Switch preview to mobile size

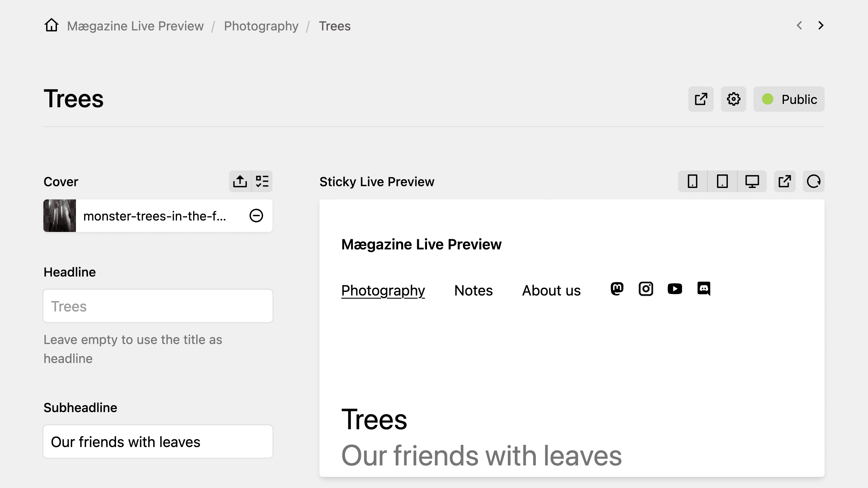pyautogui.click(x=693, y=181)
